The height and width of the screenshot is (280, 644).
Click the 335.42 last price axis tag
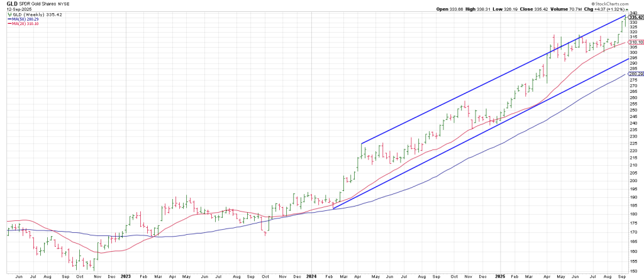(635, 18)
